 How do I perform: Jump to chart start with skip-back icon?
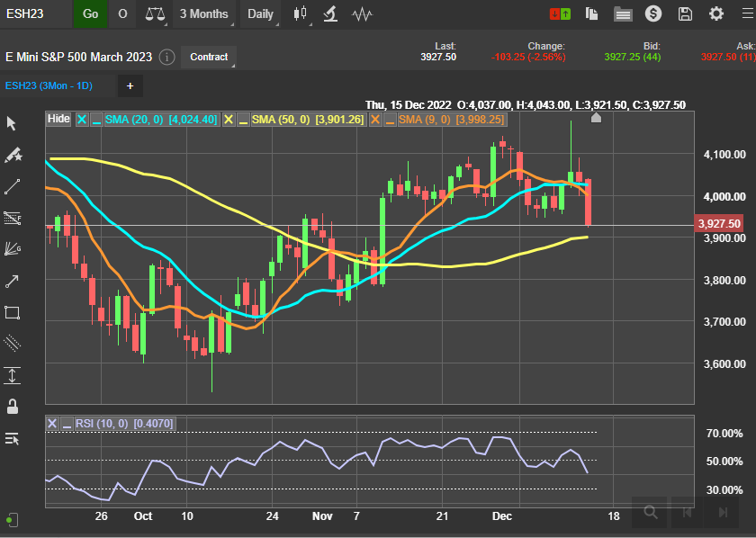pyautogui.click(x=687, y=512)
